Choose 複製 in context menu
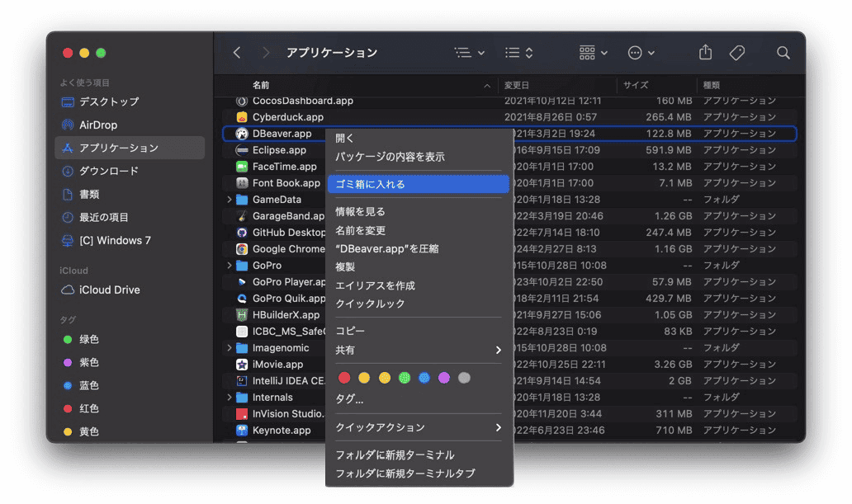The width and height of the screenshot is (852, 504). click(419, 267)
